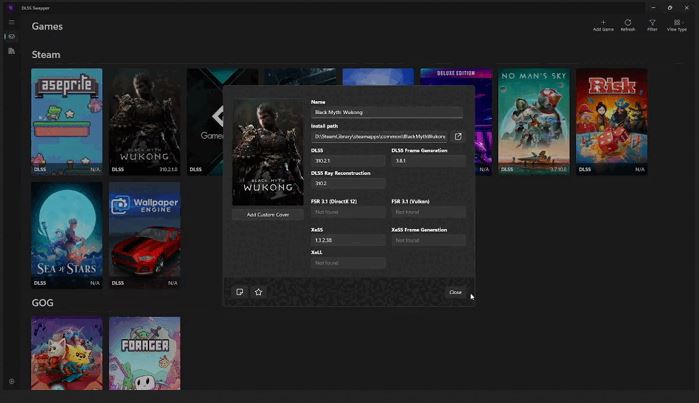Click the FSR 3.1 (DirectX 12) field
The height and width of the screenshot is (403, 699).
tap(348, 212)
